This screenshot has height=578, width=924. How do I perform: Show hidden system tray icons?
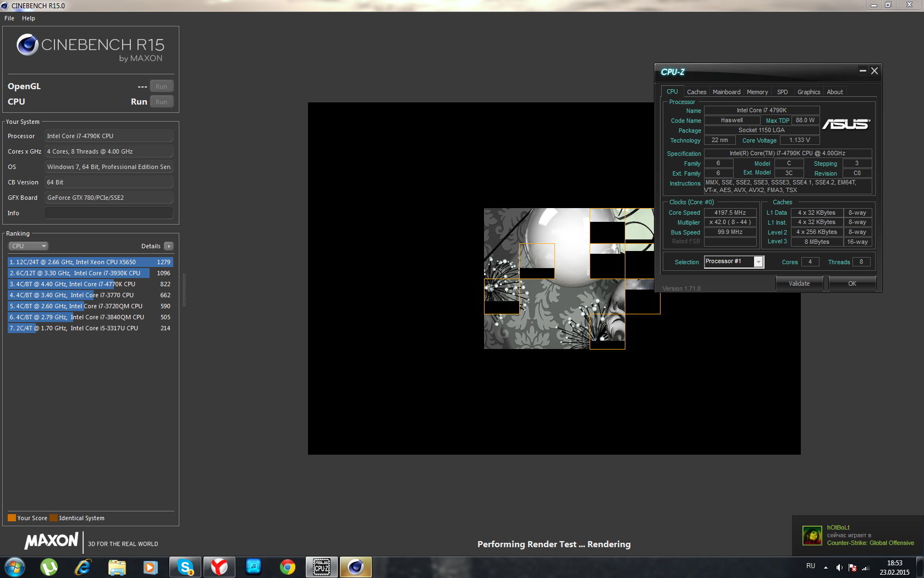(826, 567)
